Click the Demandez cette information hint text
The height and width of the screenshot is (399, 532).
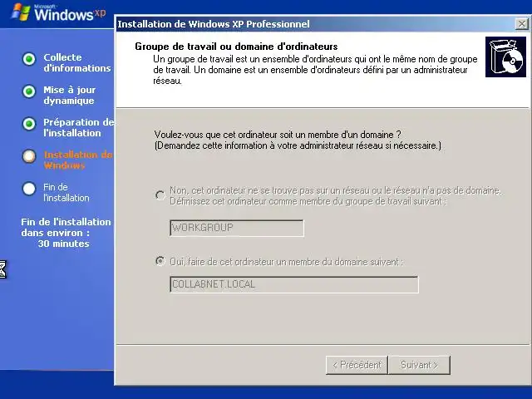[x=298, y=145]
